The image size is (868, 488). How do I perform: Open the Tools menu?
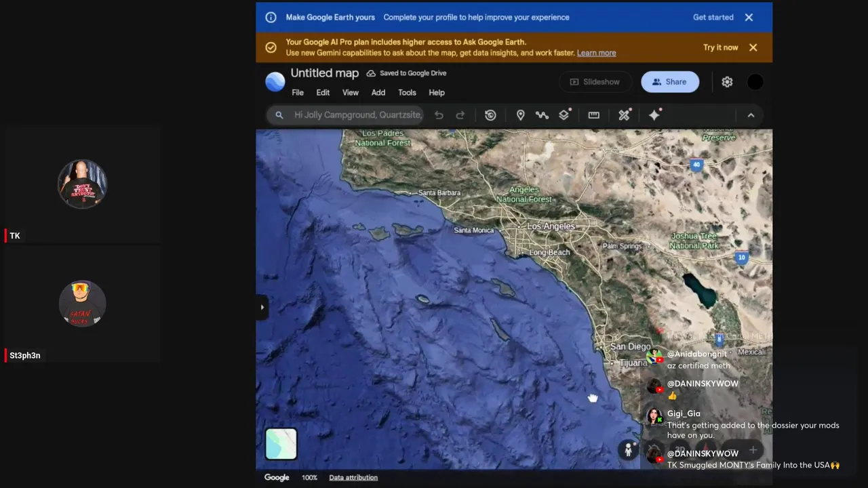tap(407, 93)
